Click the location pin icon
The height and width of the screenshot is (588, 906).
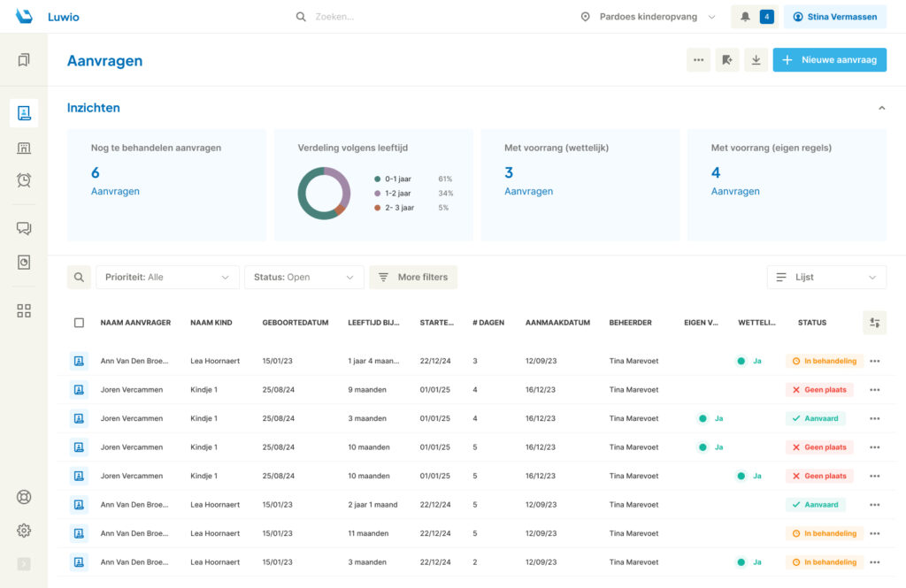(585, 17)
